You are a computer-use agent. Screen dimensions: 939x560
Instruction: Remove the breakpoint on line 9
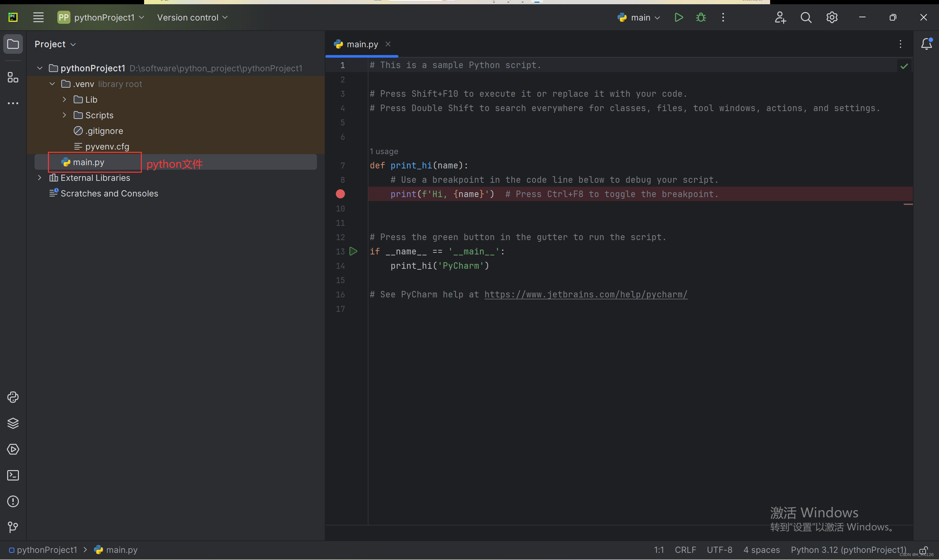pyautogui.click(x=340, y=194)
